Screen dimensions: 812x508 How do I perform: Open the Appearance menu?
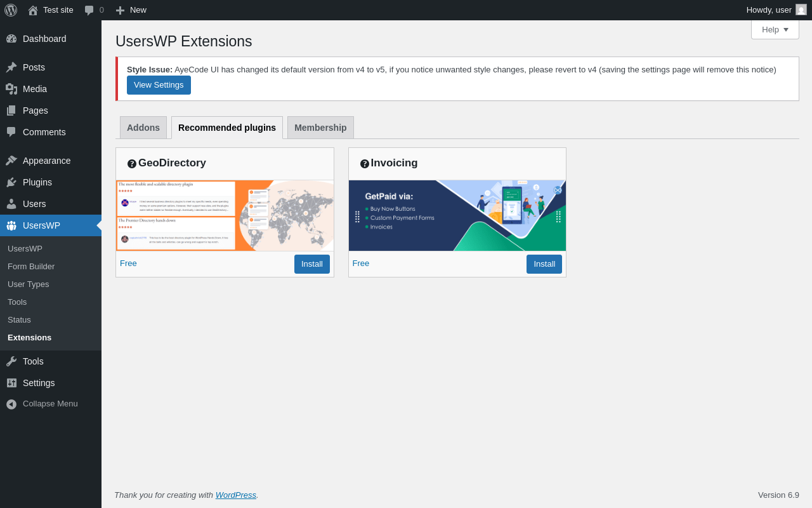point(51,161)
